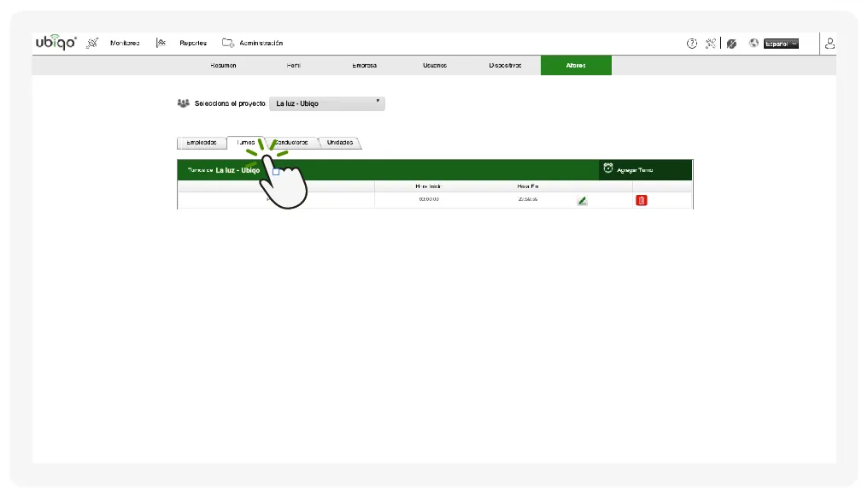Screen dimensions: 868x495
Task: Click the end time value in the shift row
Action: click(x=528, y=199)
